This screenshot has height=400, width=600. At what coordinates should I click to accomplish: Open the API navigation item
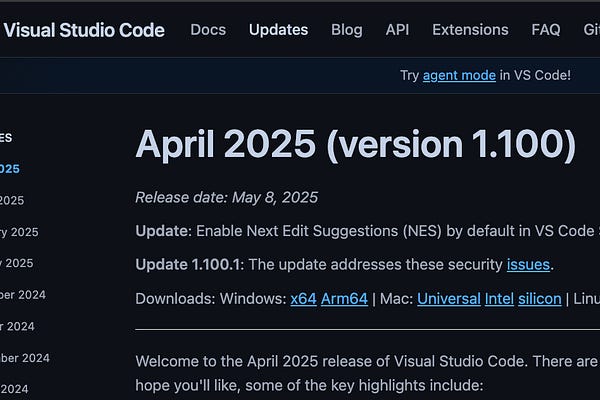[x=397, y=30]
